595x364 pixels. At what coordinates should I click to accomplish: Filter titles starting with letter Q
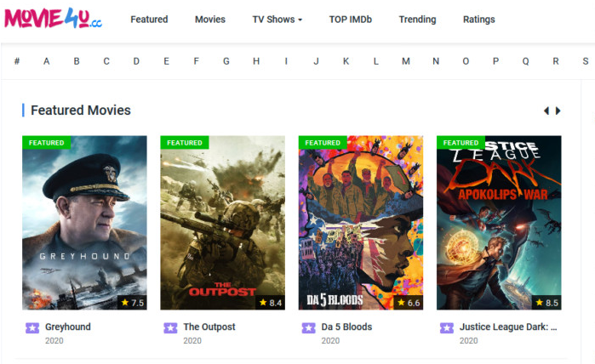(525, 61)
